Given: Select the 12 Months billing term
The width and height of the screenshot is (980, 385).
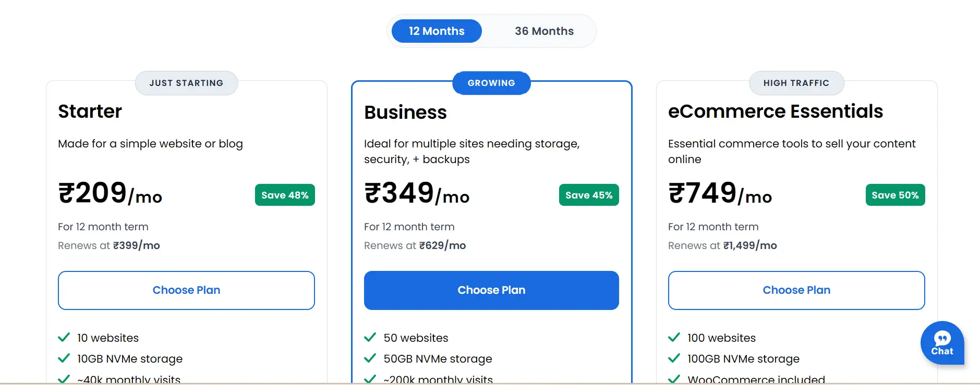Looking at the screenshot, I should pos(437,31).
